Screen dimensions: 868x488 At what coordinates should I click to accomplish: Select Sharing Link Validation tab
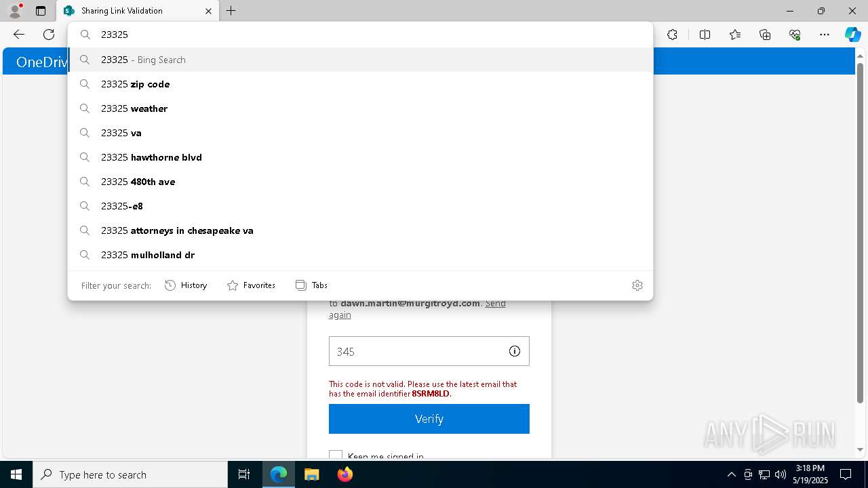pos(138,11)
